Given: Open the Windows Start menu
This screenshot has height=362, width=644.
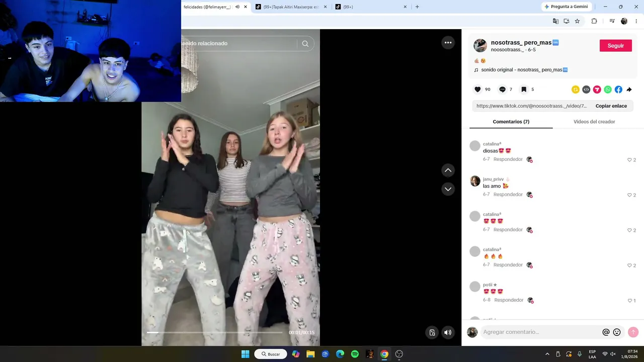Looking at the screenshot, I should tap(245, 354).
